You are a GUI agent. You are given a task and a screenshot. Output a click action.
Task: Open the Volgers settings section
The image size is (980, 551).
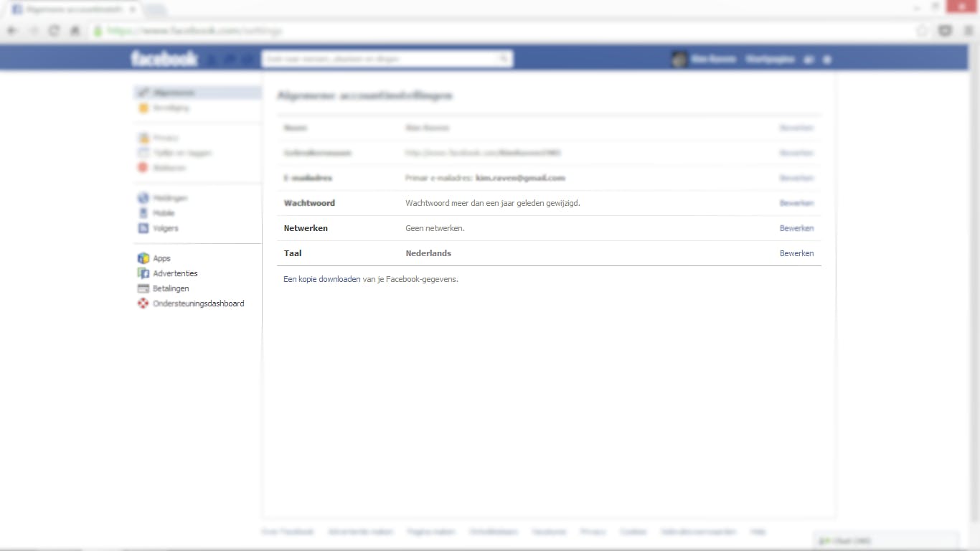point(159,228)
